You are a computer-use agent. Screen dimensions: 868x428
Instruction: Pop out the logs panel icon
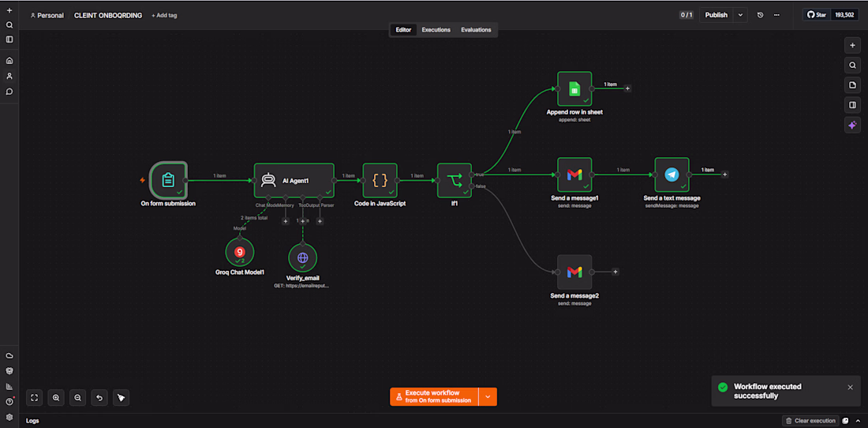pyautogui.click(x=845, y=421)
